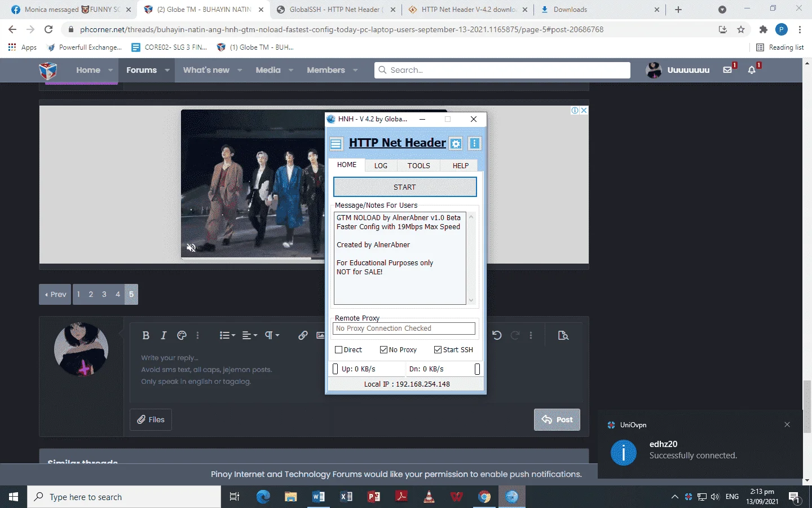
Task: Expand the Members dropdown arrow
Action: (355, 70)
